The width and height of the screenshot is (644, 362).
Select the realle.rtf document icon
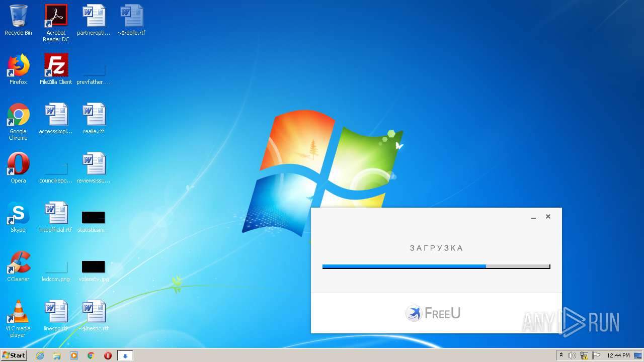94,119
